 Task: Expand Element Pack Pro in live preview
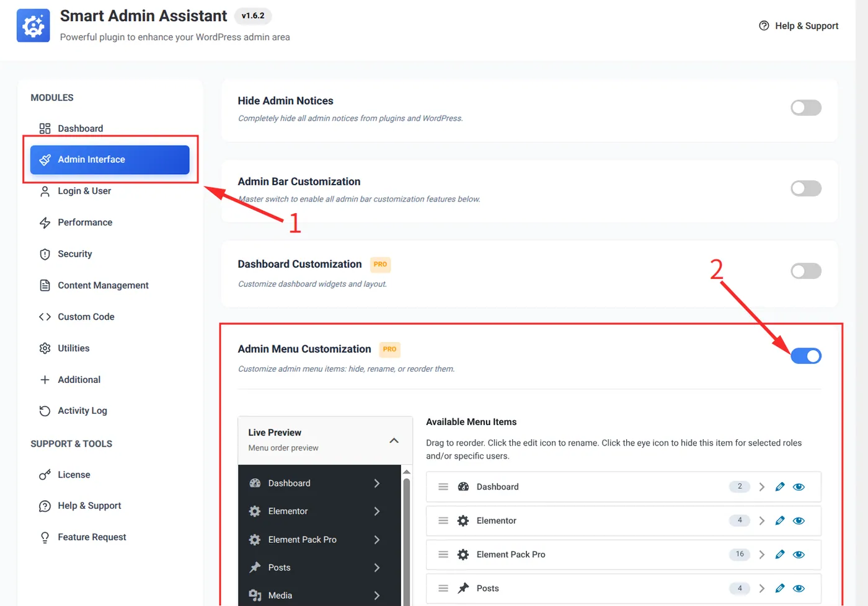click(377, 540)
